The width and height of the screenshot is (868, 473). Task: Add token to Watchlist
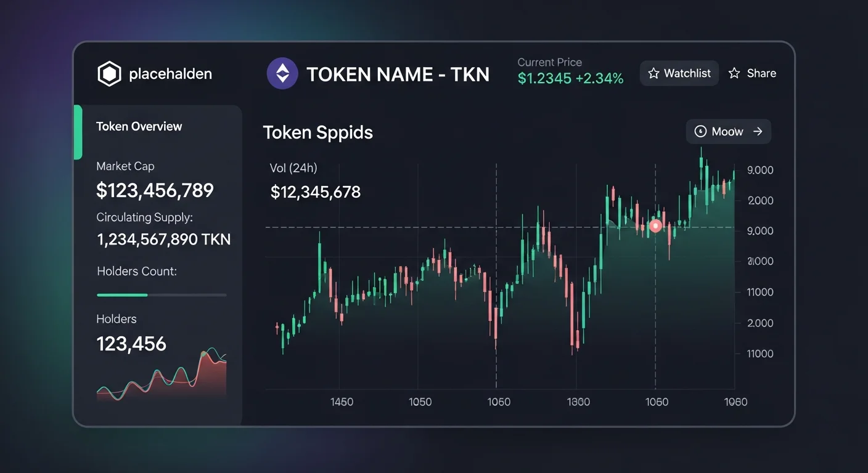pos(679,73)
